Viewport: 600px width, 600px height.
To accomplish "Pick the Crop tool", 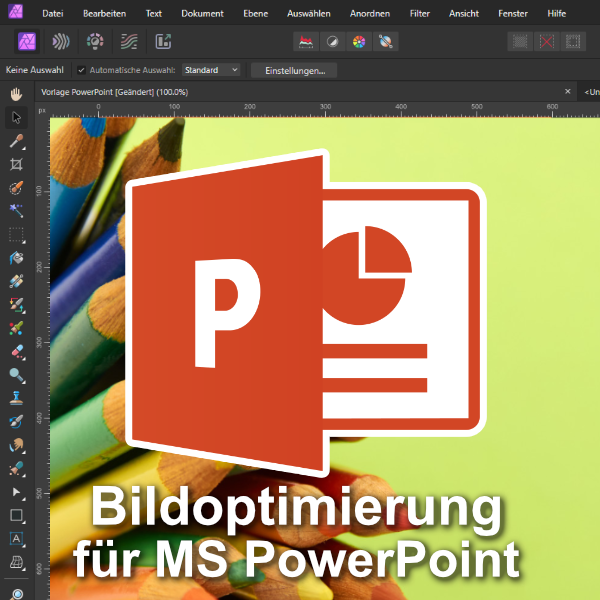I will pos(16,164).
